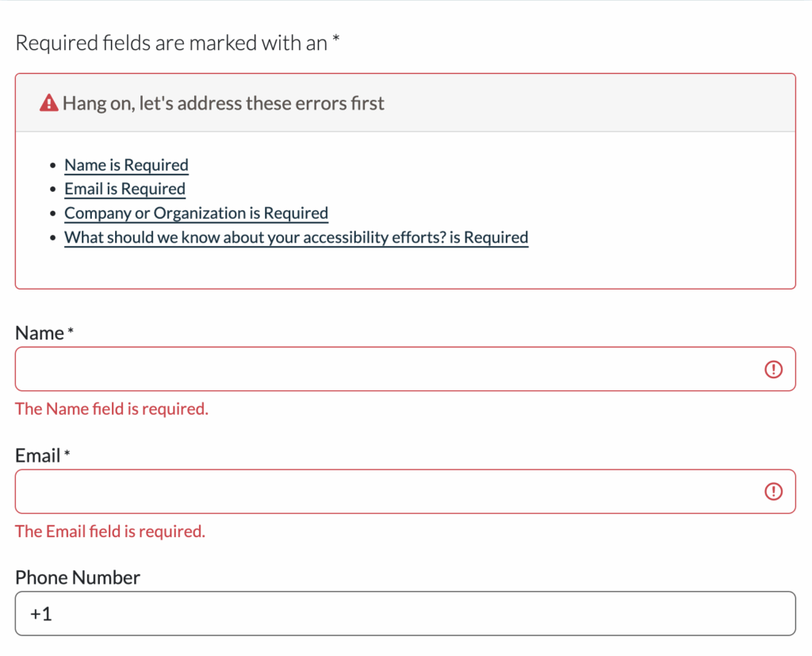This screenshot has height=656, width=812.
Task: Click the bullet beside 'Email is Required'
Action: tap(52, 190)
